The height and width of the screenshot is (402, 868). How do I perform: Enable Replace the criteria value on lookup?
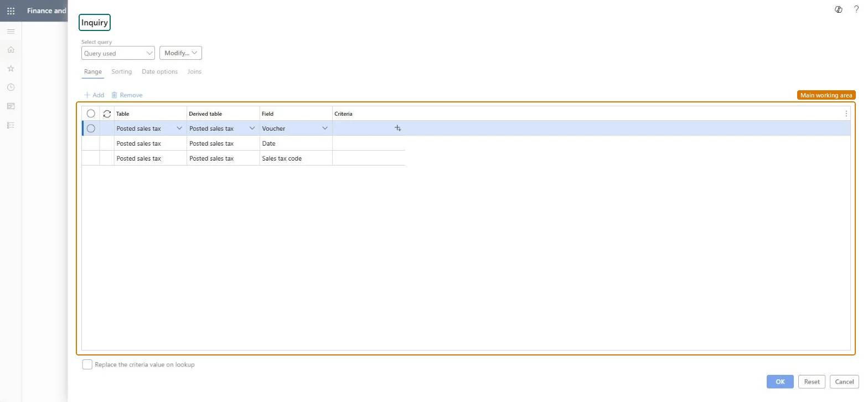pyautogui.click(x=87, y=364)
